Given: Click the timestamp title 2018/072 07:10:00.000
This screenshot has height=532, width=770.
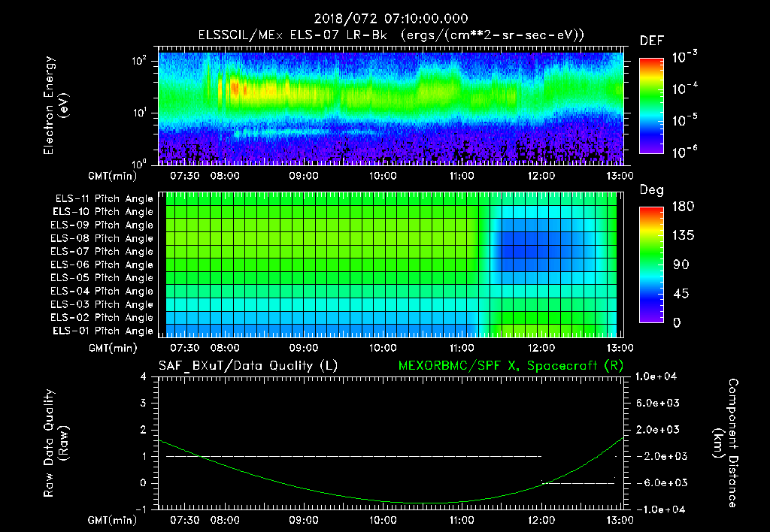Looking at the screenshot, I should (391, 19).
